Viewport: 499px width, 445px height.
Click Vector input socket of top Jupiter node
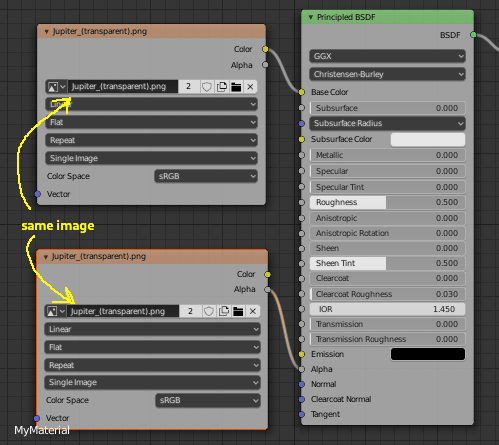coord(38,194)
